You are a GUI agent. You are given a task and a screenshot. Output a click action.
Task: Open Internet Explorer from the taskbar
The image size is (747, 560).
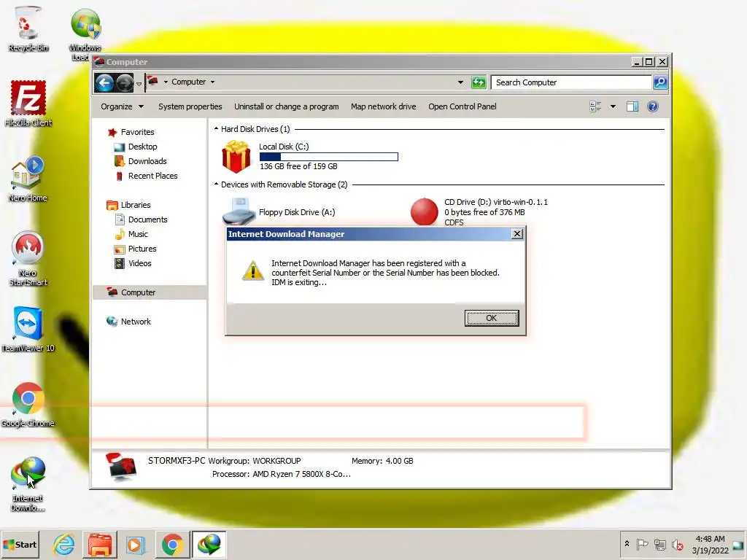[x=64, y=545]
